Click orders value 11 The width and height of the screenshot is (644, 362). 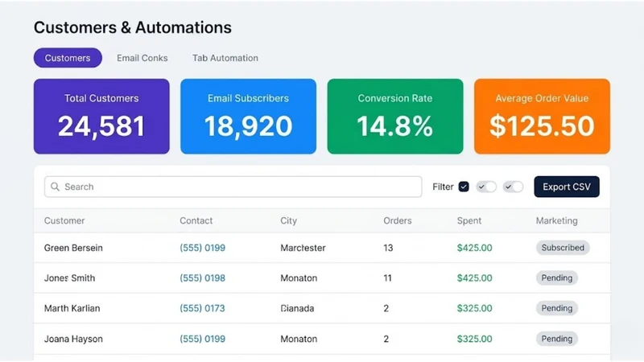387,278
